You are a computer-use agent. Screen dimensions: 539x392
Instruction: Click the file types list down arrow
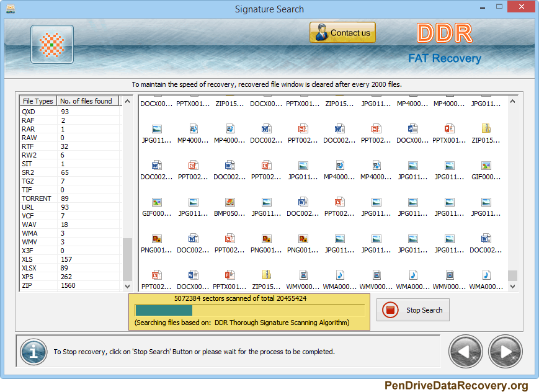pos(128,286)
